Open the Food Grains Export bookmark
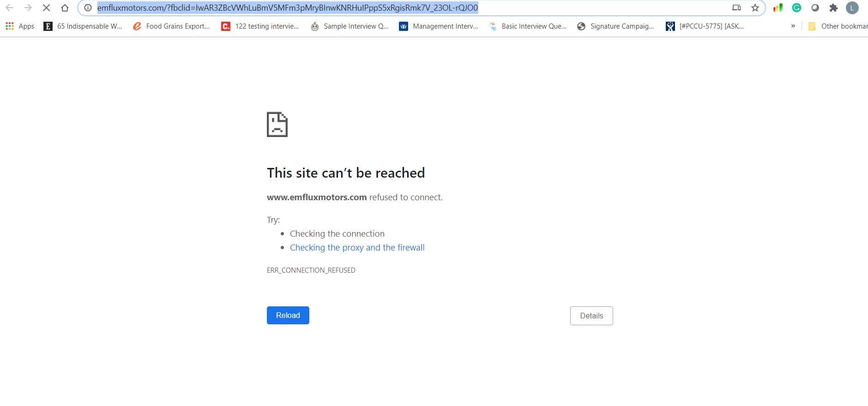 coord(171,26)
